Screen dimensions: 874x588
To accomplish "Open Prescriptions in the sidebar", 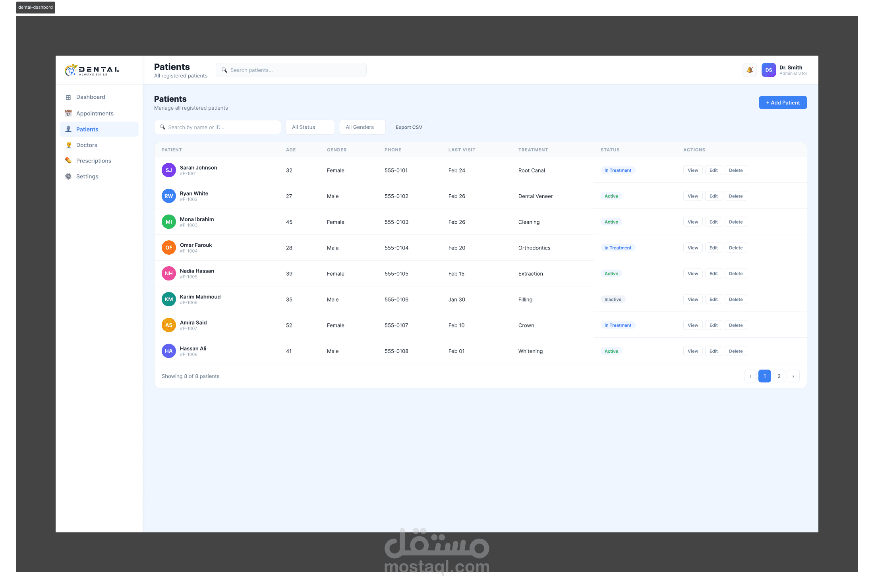I will 93,161.
